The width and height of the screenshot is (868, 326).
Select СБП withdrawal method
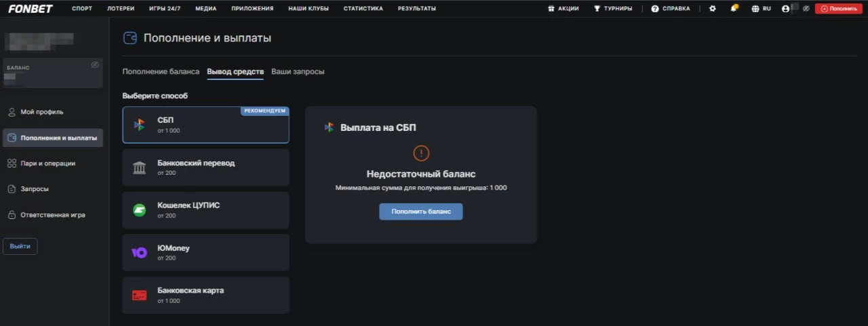click(x=205, y=125)
